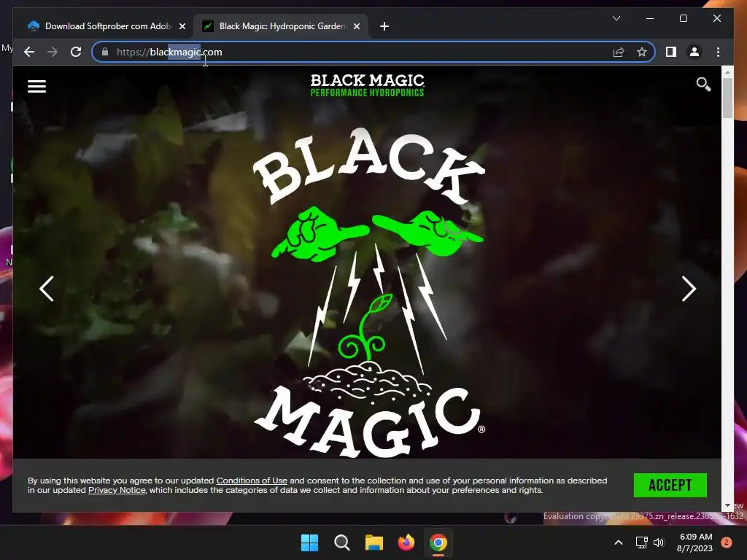Click the site search magnifier icon
Image resolution: width=747 pixels, height=560 pixels.
[703, 85]
